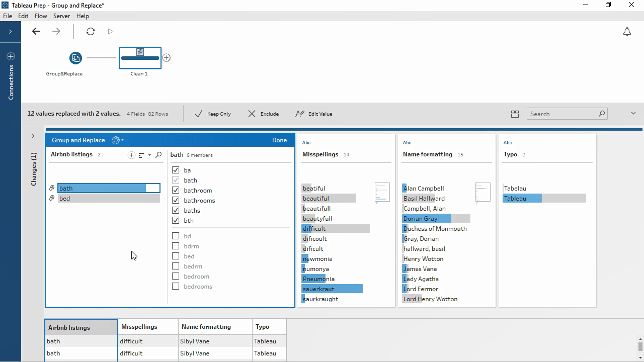The height and width of the screenshot is (362, 644).
Task: Open the notifications bell
Action: (627, 32)
